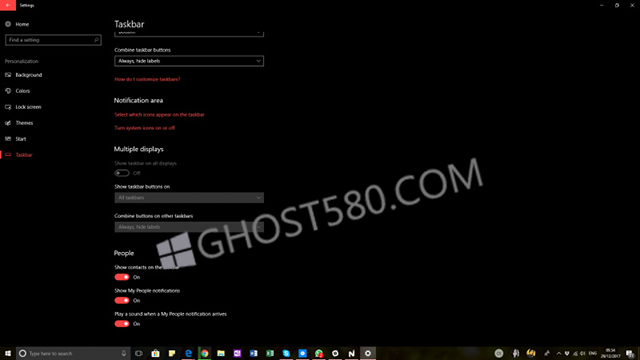Open the taskbar clock and date
The height and width of the screenshot is (360, 640).
[x=611, y=353]
